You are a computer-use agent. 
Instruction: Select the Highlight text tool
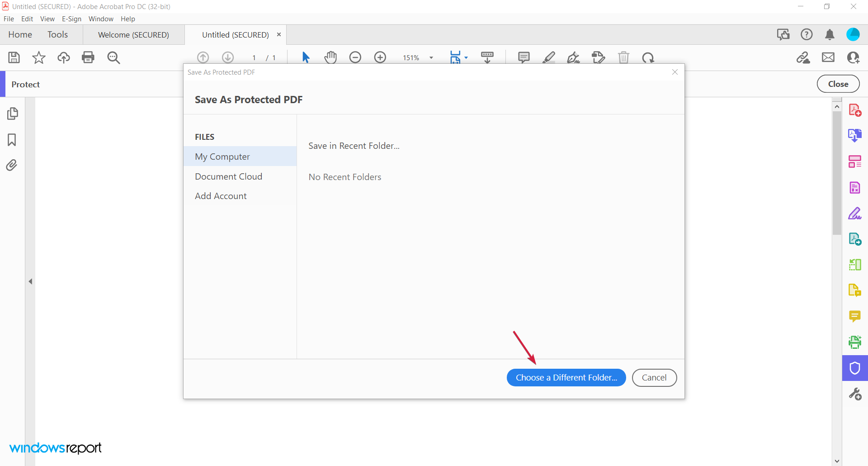tap(549, 57)
